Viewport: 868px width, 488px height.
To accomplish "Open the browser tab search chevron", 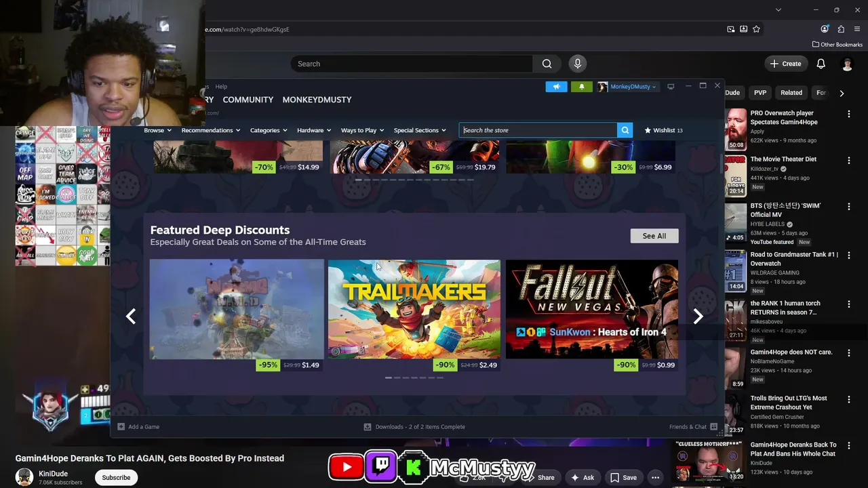I will click(x=778, y=9).
